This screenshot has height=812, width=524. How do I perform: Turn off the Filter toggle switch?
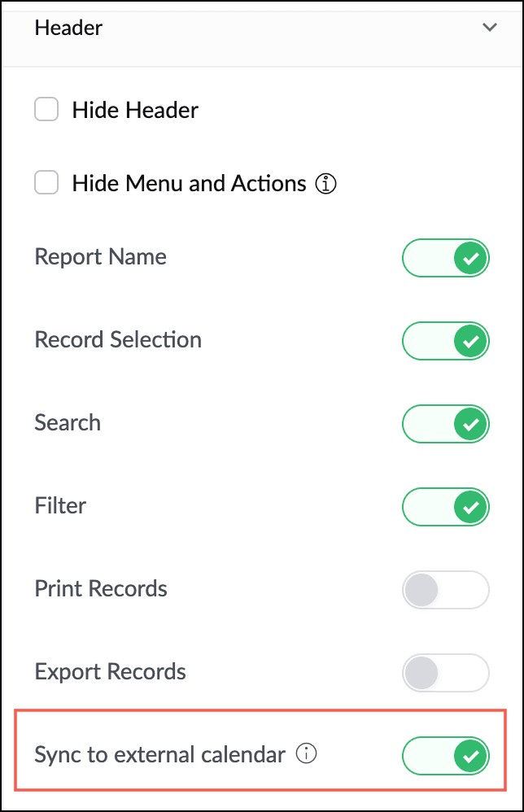coord(446,508)
